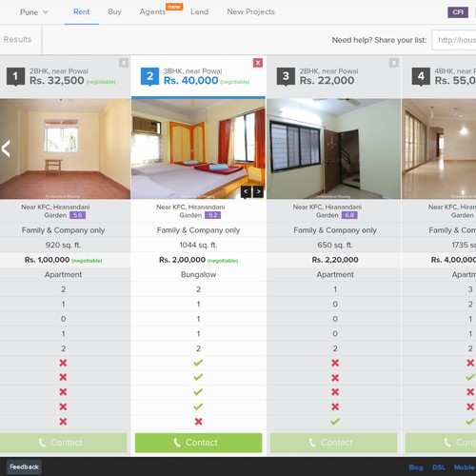Switch to the Rent tab

pyautogui.click(x=82, y=11)
